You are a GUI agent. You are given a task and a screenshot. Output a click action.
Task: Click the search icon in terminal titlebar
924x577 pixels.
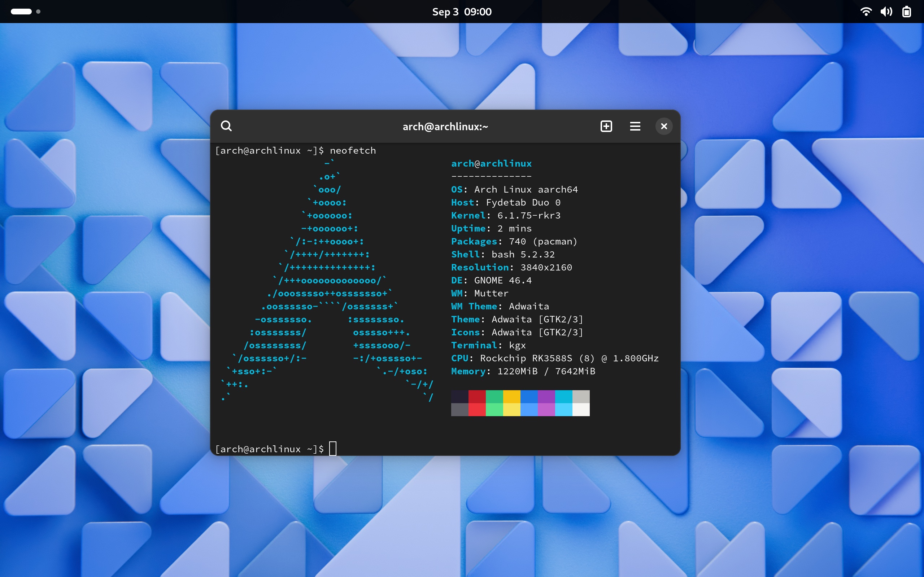226,125
